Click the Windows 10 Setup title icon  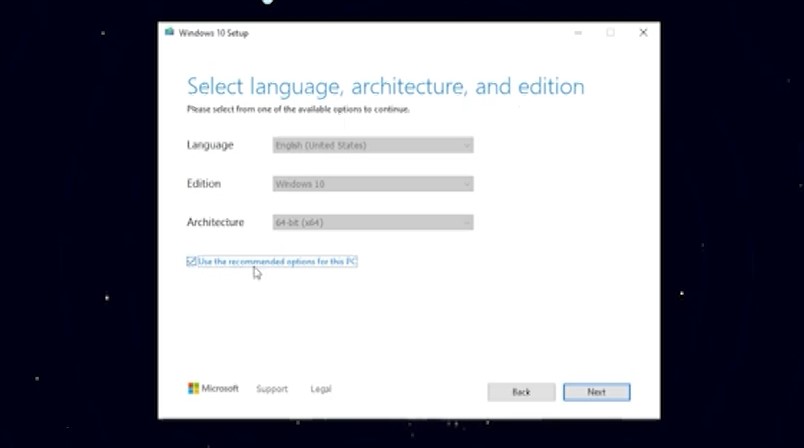coord(169,32)
